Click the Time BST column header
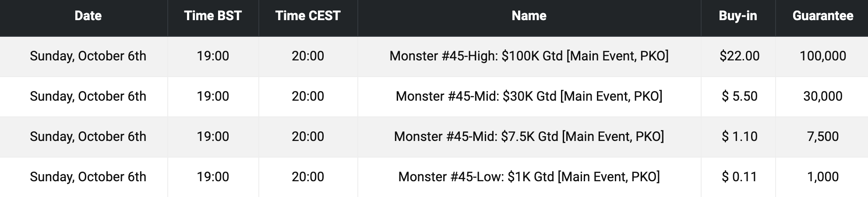 (x=213, y=16)
